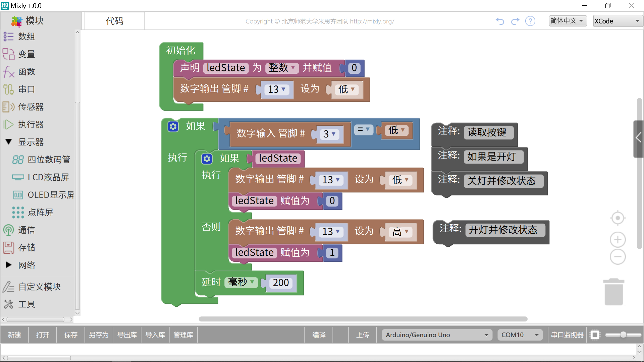Click the trash can to delete blocks
This screenshot has width=644, height=362.
tap(614, 292)
